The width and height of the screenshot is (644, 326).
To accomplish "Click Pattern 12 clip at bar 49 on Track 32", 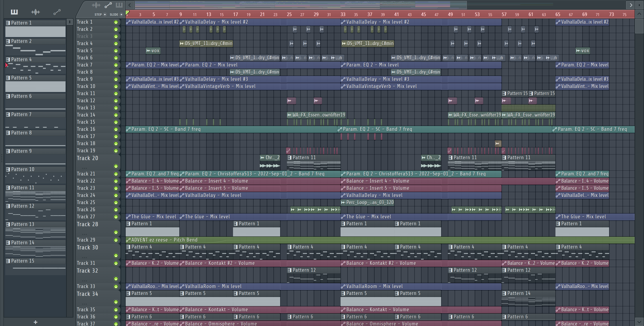I will point(475,275).
